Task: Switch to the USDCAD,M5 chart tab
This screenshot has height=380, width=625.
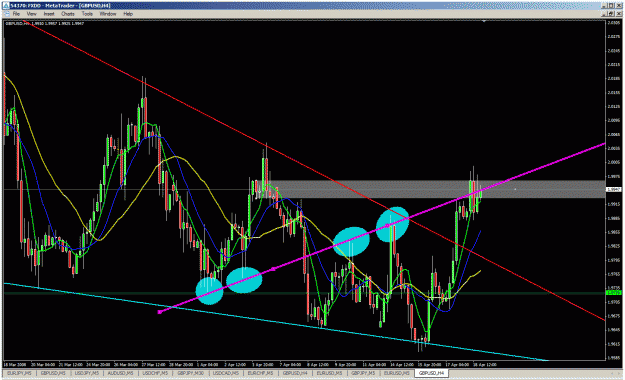Action: click(x=226, y=373)
